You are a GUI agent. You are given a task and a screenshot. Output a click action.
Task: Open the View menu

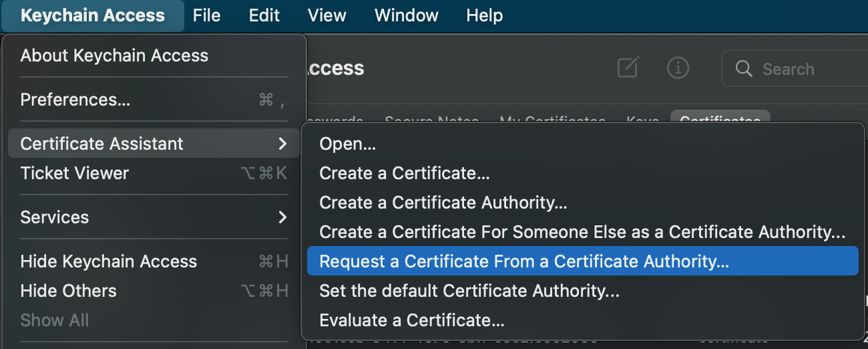pos(327,15)
